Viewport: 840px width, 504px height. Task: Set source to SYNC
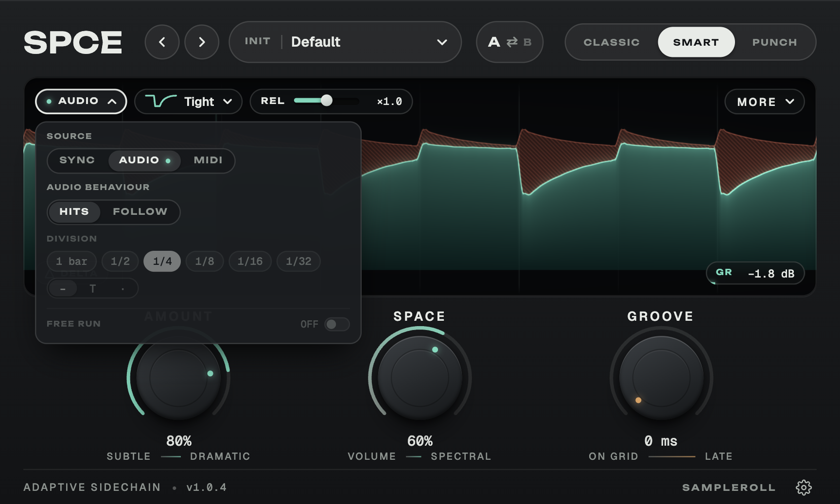pyautogui.click(x=77, y=160)
